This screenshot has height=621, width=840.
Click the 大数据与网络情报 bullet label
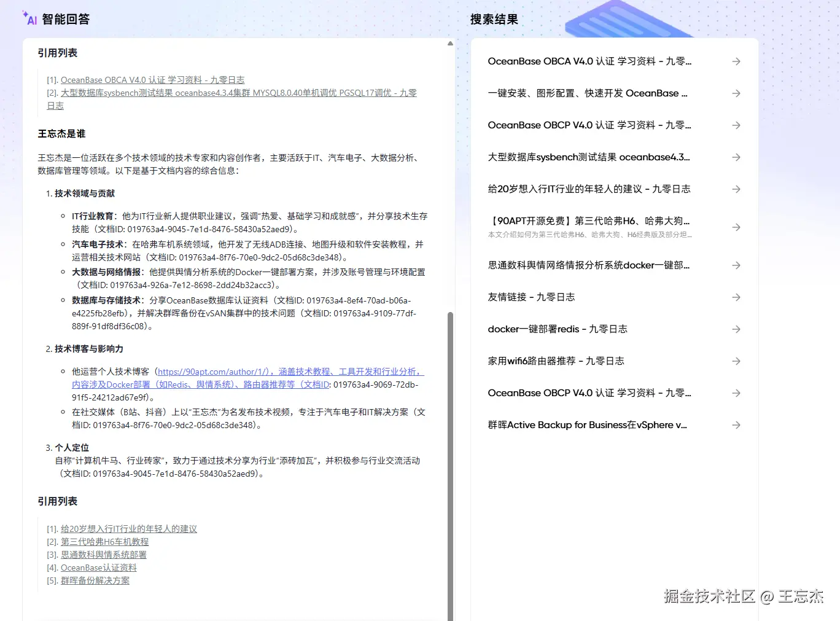click(x=106, y=272)
